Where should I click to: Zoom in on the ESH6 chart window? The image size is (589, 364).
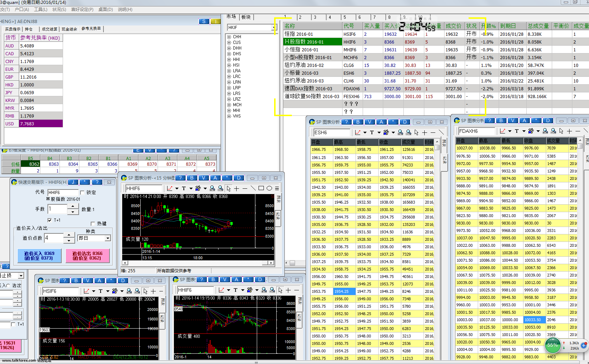click(400, 132)
